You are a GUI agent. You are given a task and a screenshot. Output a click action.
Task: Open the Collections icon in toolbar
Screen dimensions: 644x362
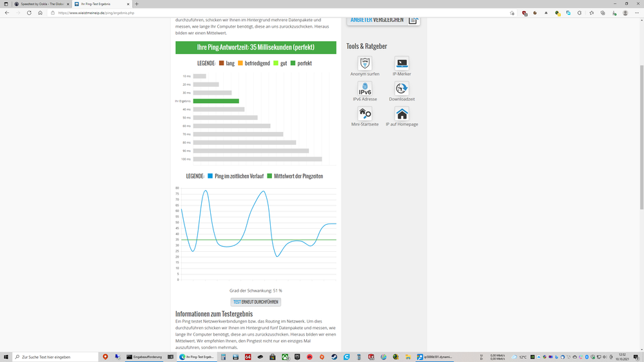click(x=603, y=13)
